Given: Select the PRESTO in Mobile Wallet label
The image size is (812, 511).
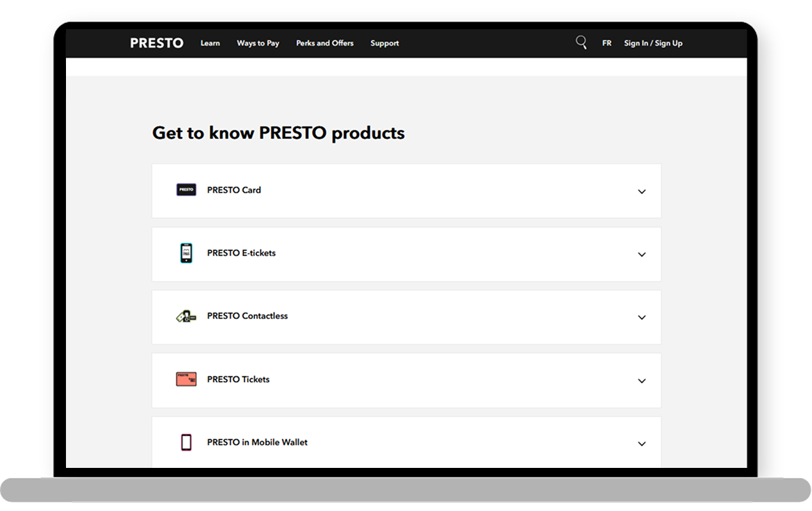Looking at the screenshot, I should point(258,442).
